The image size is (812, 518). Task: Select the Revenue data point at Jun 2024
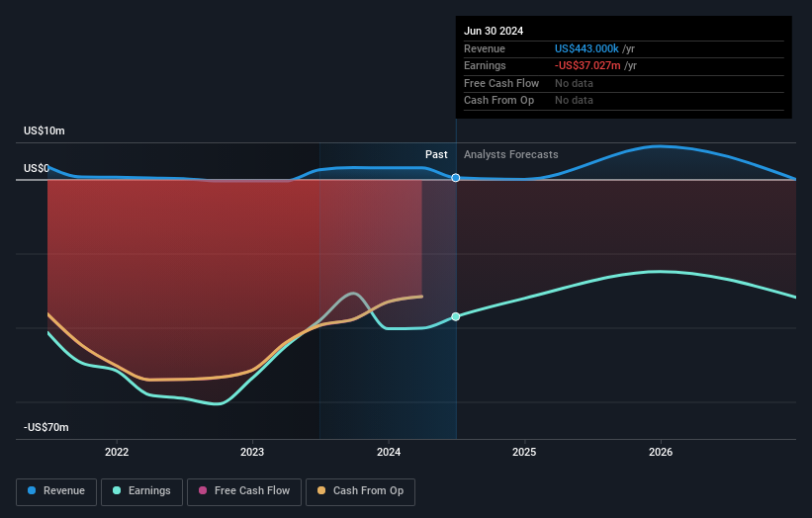coord(456,178)
